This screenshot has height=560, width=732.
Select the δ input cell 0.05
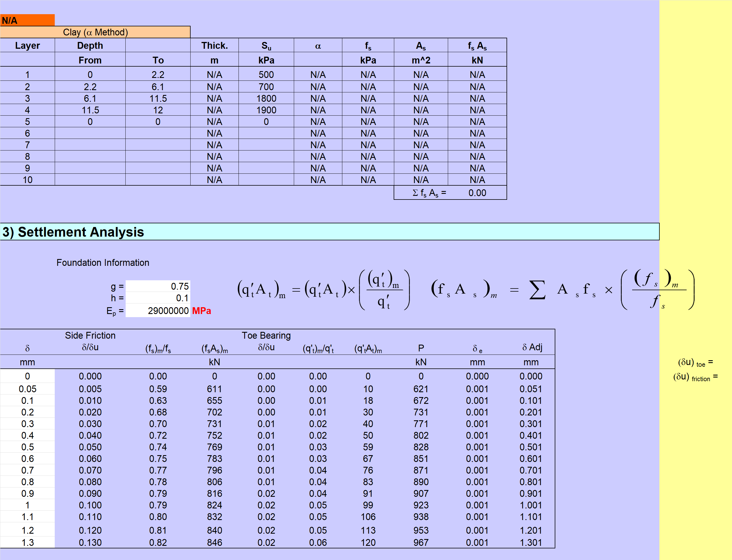(x=27, y=389)
